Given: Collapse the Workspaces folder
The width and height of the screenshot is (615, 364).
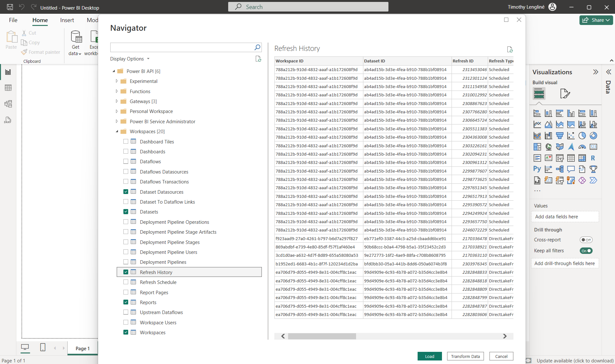Looking at the screenshot, I should (117, 131).
